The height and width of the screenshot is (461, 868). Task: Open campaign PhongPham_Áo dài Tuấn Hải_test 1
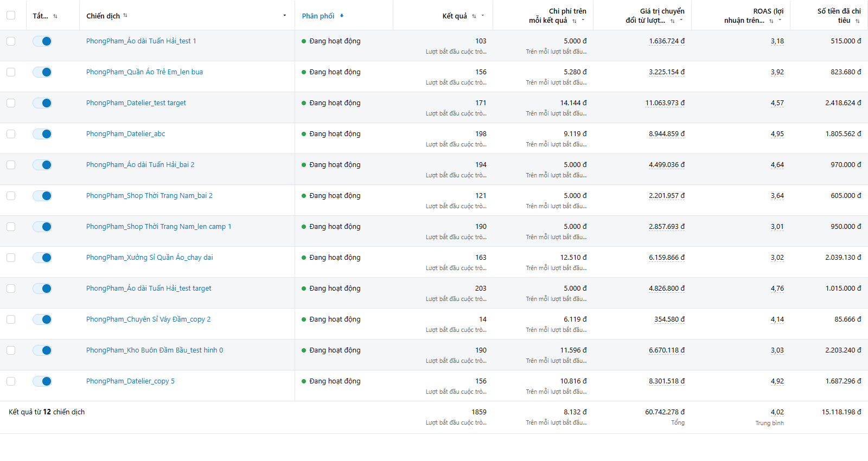point(141,41)
